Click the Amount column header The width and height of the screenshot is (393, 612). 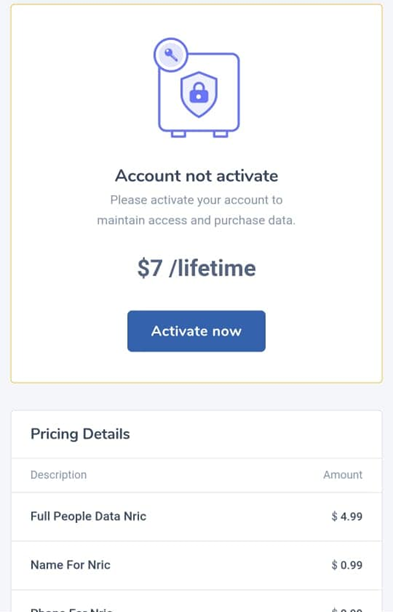coord(343,475)
